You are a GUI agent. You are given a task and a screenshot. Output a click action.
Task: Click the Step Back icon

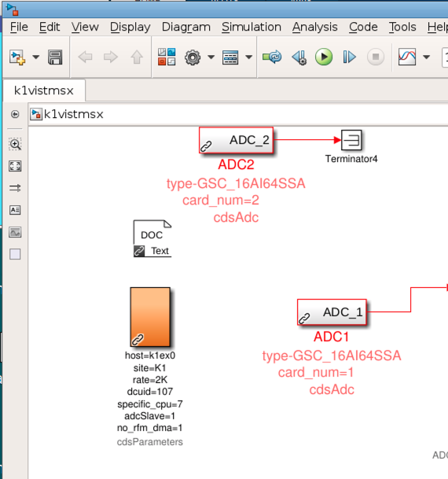point(299,57)
